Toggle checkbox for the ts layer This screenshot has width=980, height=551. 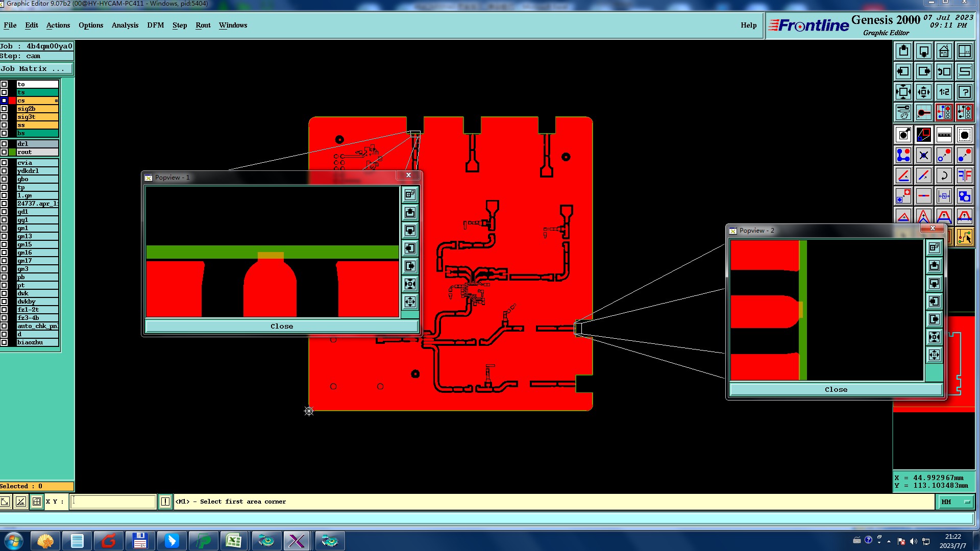pyautogui.click(x=4, y=92)
